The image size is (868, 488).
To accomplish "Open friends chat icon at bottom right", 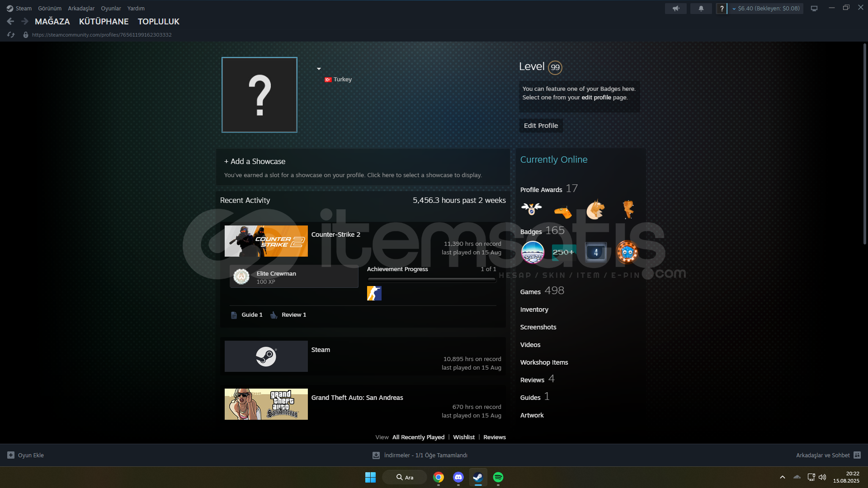I will [857, 455].
